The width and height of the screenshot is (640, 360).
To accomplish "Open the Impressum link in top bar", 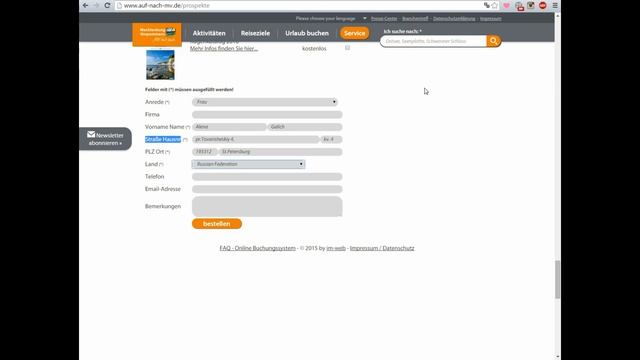I will tap(491, 18).
